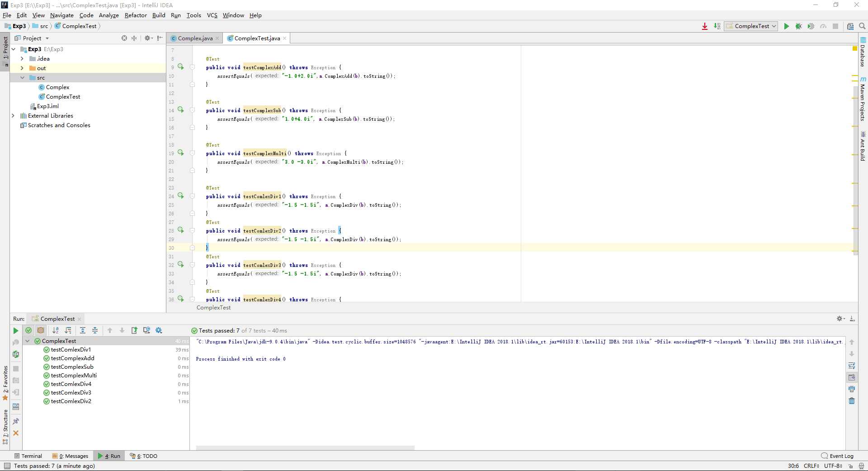868x471 pixels.
Task: Open the Refactor menu
Action: pyautogui.click(x=136, y=15)
